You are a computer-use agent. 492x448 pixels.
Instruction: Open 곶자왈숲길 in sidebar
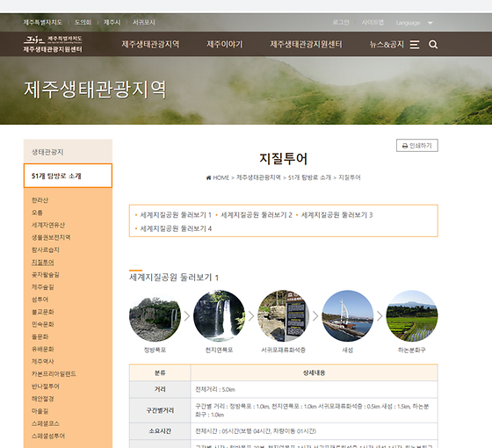[45, 275]
